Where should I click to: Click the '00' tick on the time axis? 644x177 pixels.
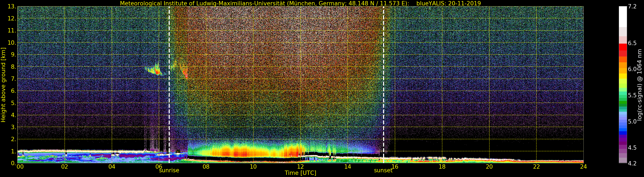pos(20,166)
